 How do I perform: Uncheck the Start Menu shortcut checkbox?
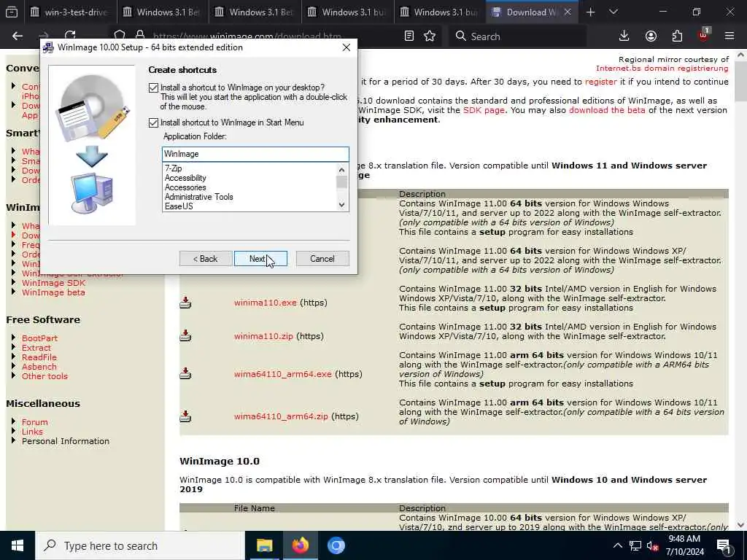(x=153, y=122)
